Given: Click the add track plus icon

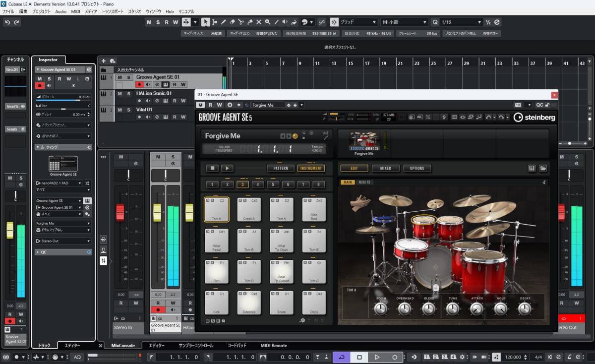Looking at the screenshot, I should click(x=104, y=61).
